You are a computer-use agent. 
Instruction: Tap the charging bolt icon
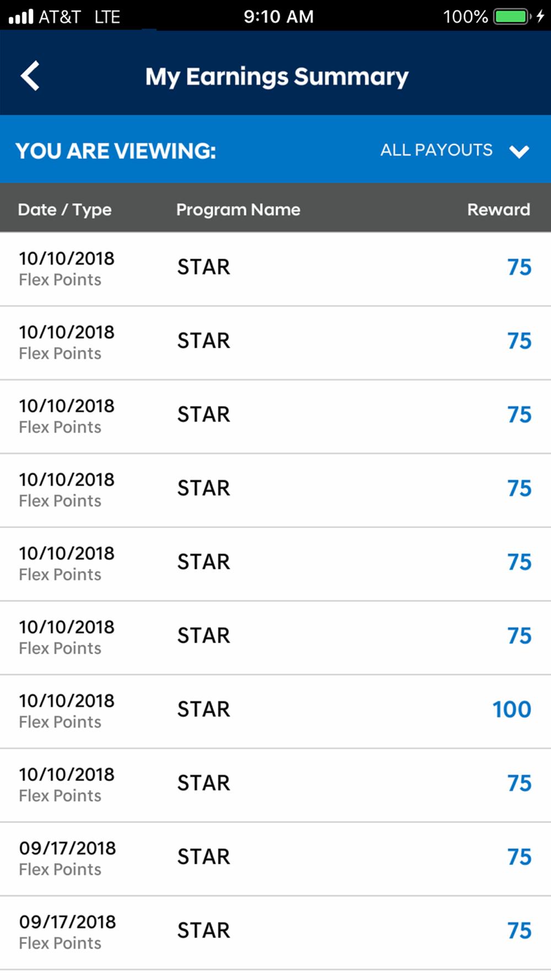[x=541, y=17]
